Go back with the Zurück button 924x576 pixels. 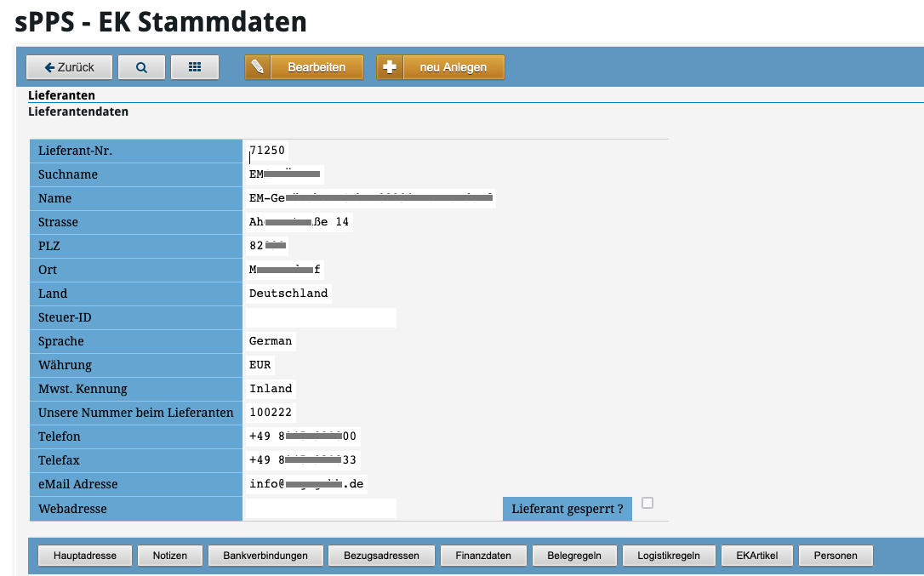[x=70, y=67]
